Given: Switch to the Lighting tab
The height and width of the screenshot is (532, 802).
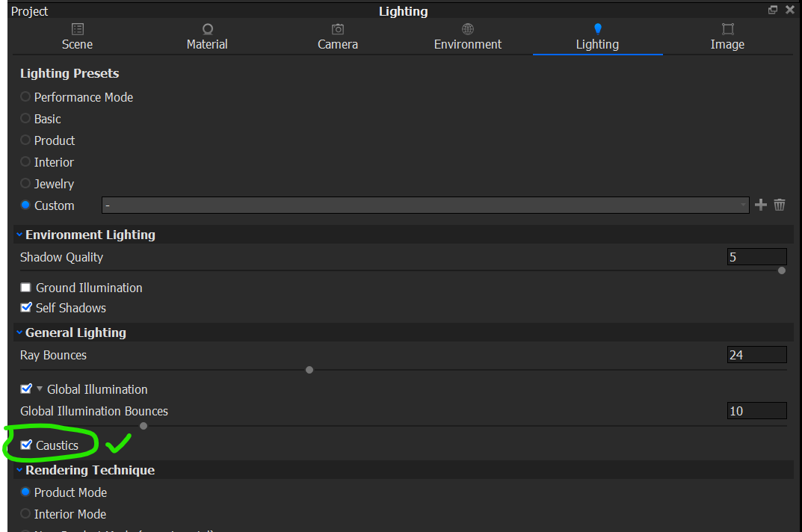Looking at the screenshot, I should pos(597,37).
